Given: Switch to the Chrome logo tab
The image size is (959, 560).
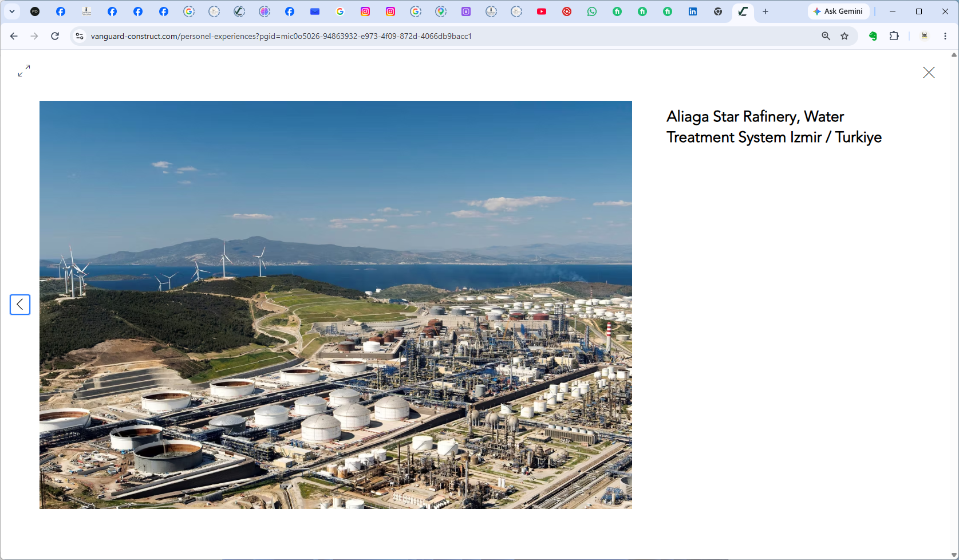Looking at the screenshot, I should click(718, 11).
